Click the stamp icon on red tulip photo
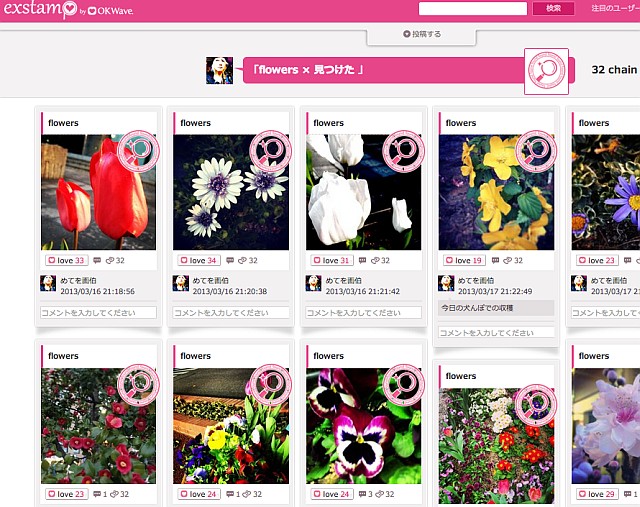 (x=138, y=151)
